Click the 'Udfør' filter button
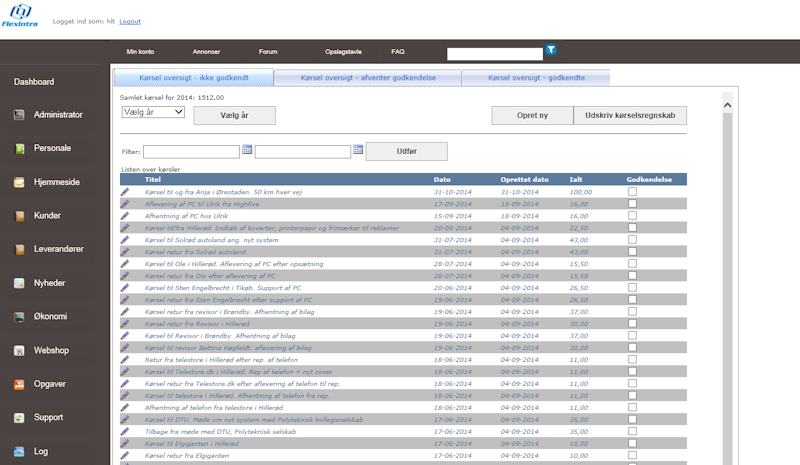 click(407, 151)
